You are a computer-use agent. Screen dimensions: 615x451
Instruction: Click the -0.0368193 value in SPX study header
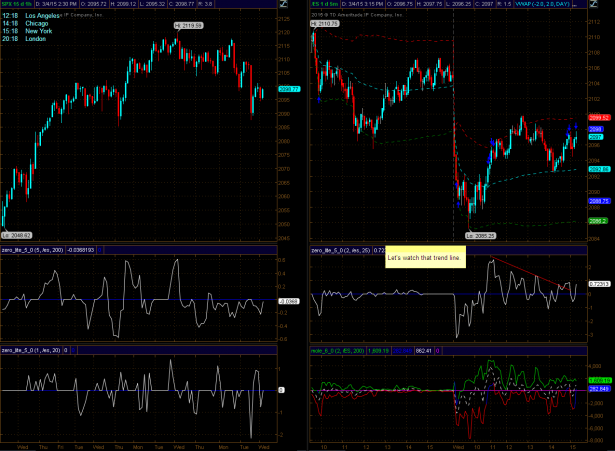coord(80,250)
